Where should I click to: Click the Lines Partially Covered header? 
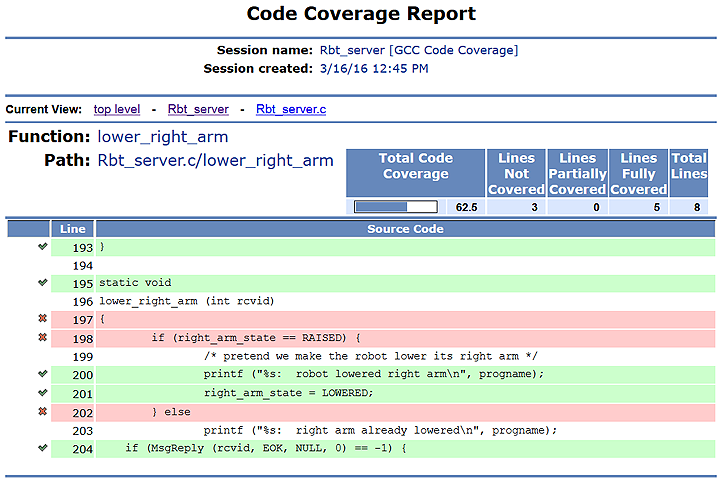[x=577, y=173]
